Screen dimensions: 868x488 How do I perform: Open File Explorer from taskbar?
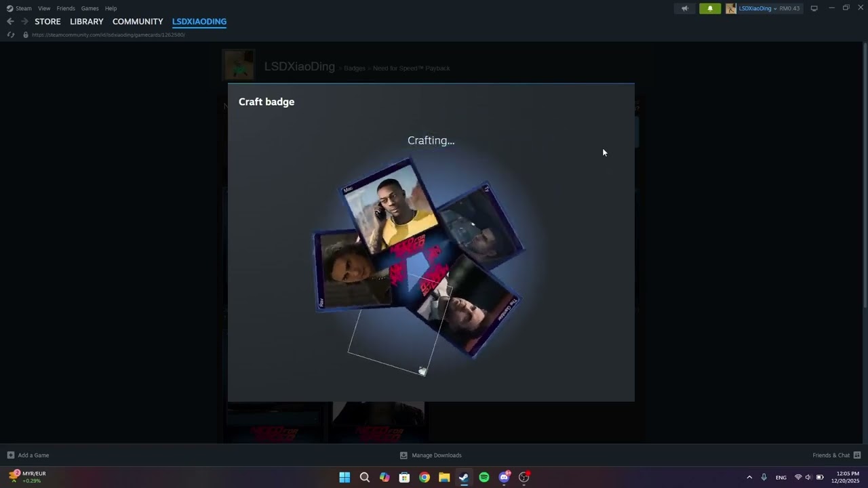(444, 477)
